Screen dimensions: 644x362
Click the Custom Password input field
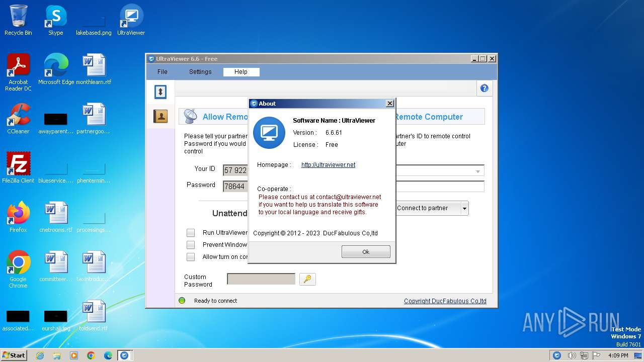pyautogui.click(x=261, y=279)
